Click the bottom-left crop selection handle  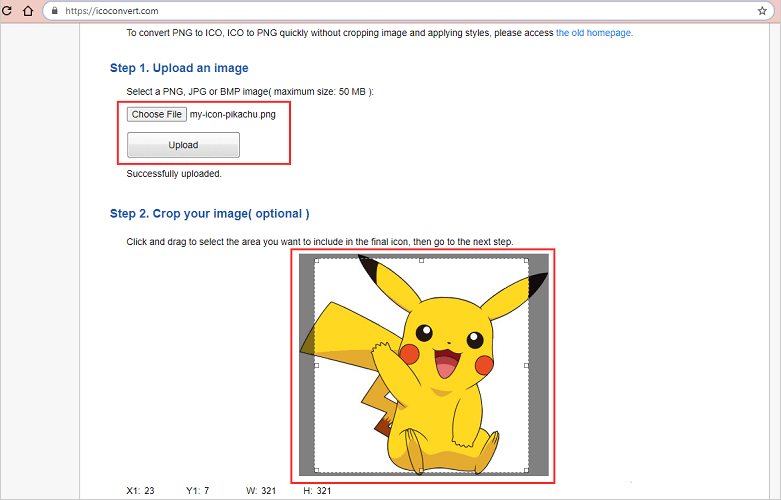[x=316, y=470]
